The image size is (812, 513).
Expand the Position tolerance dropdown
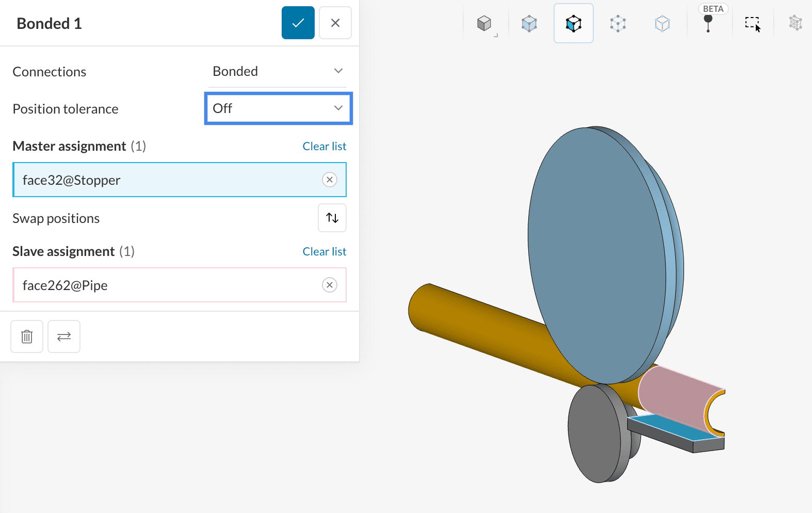[278, 108]
